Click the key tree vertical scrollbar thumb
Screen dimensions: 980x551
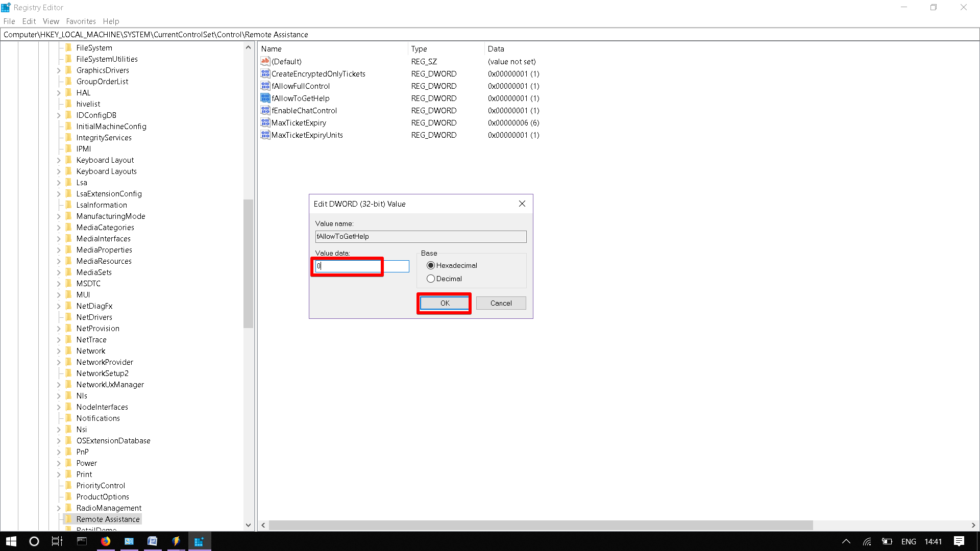pyautogui.click(x=249, y=263)
